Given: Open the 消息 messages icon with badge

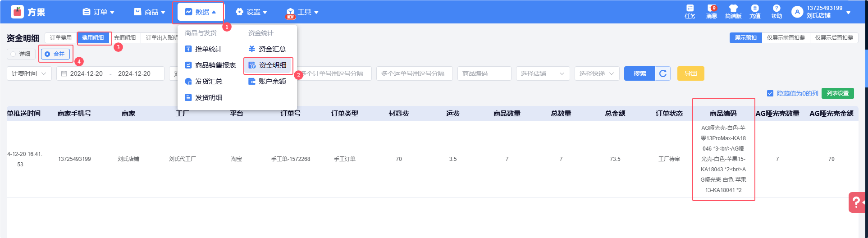Looking at the screenshot, I should pyautogui.click(x=711, y=11).
